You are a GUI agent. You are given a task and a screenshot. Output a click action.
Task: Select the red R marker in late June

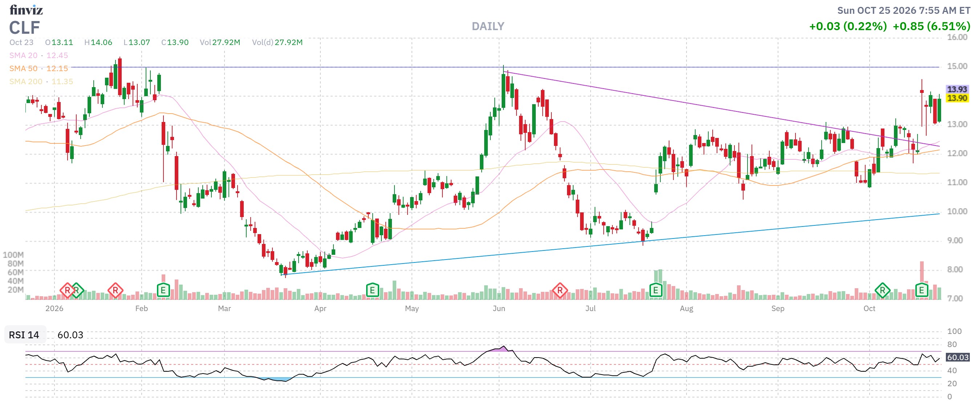click(x=560, y=290)
